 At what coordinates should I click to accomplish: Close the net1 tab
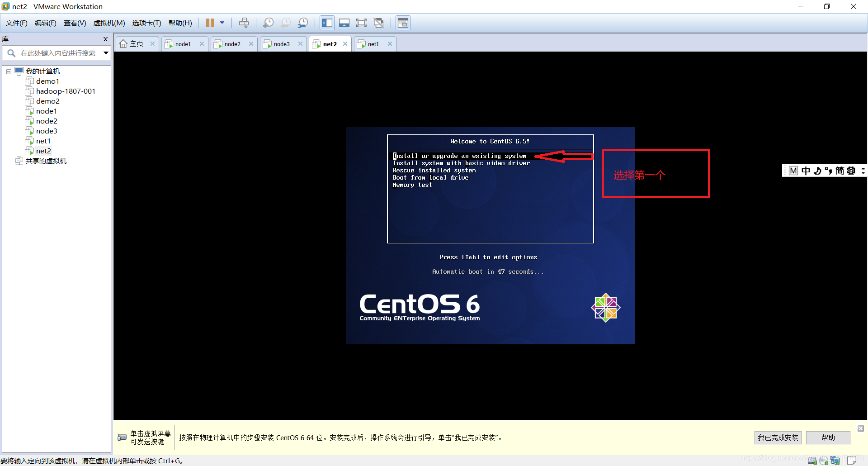click(x=390, y=44)
